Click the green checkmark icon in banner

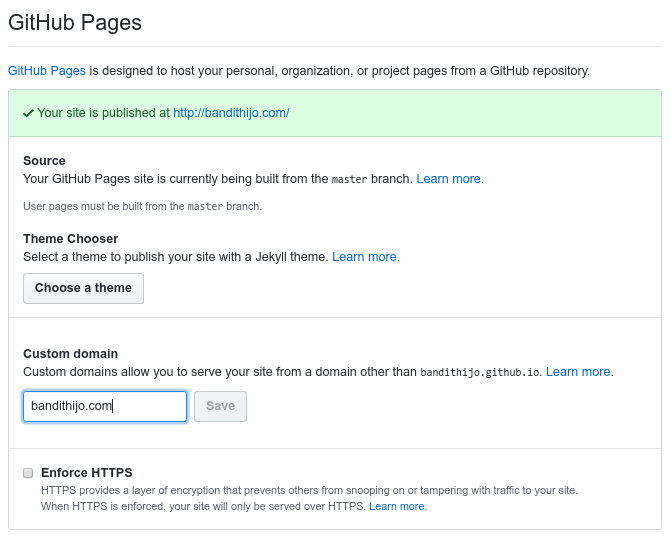[x=29, y=113]
